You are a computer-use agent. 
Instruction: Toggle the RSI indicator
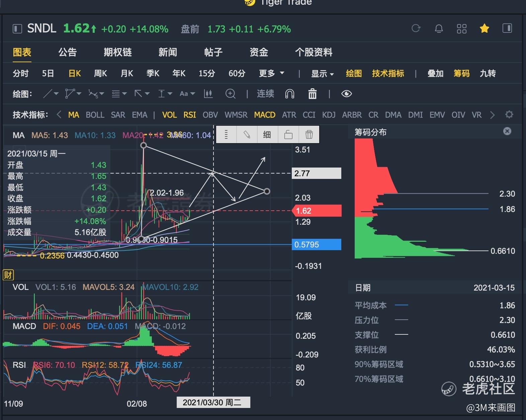coord(190,115)
